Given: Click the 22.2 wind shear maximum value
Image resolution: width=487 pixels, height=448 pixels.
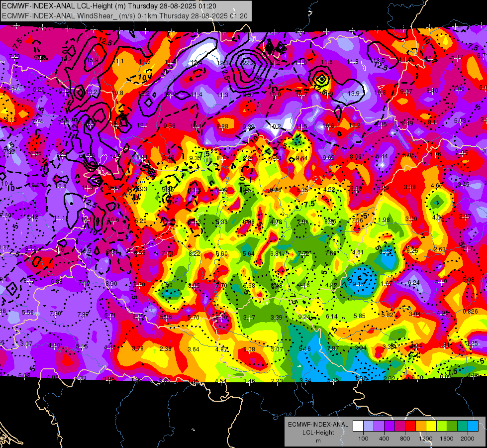Looking at the screenshot, I should pyautogui.click(x=249, y=63).
